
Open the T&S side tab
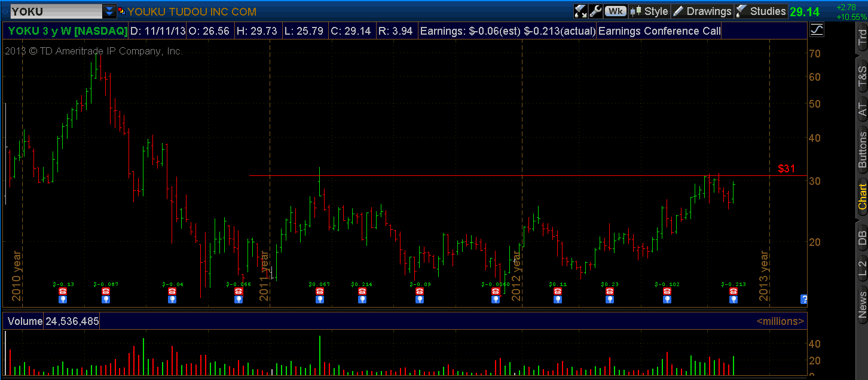click(862, 77)
